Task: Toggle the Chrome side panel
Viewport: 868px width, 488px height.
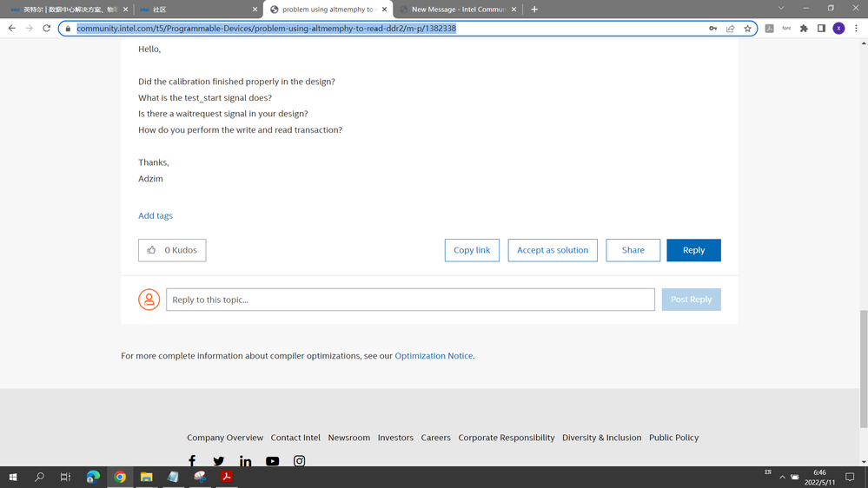Action: click(821, 28)
